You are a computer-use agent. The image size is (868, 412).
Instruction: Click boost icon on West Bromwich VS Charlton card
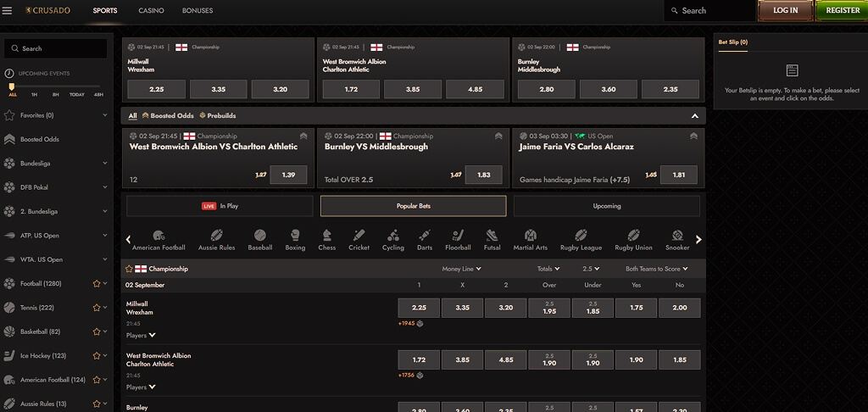pos(303,136)
